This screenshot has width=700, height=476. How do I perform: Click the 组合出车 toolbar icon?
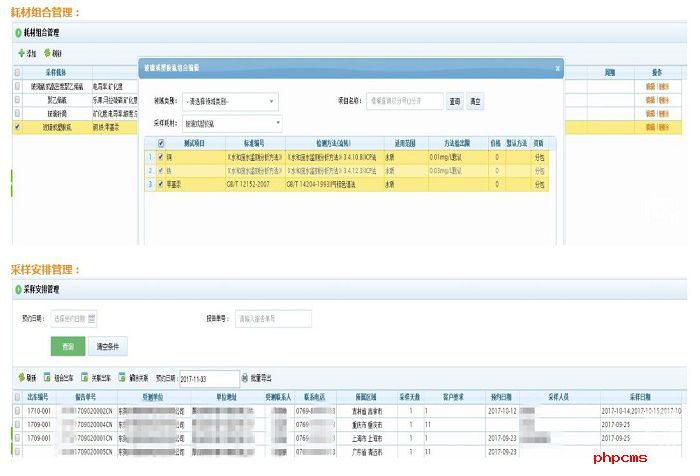tap(47, 378)
